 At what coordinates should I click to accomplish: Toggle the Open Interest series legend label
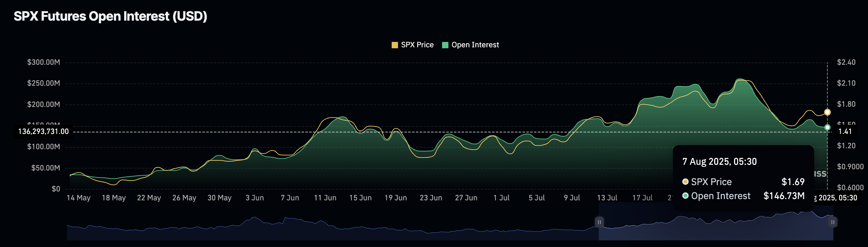(x=475, y=45)
